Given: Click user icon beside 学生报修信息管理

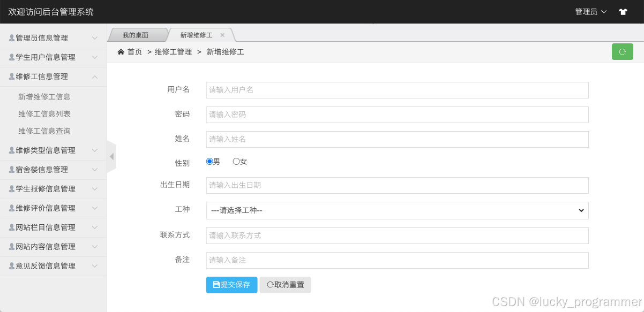Looking at the screenshot, I should point(12,189).
